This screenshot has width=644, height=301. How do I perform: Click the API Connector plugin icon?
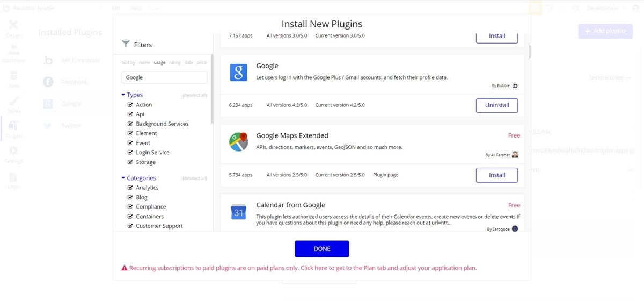tap(48, 60)
